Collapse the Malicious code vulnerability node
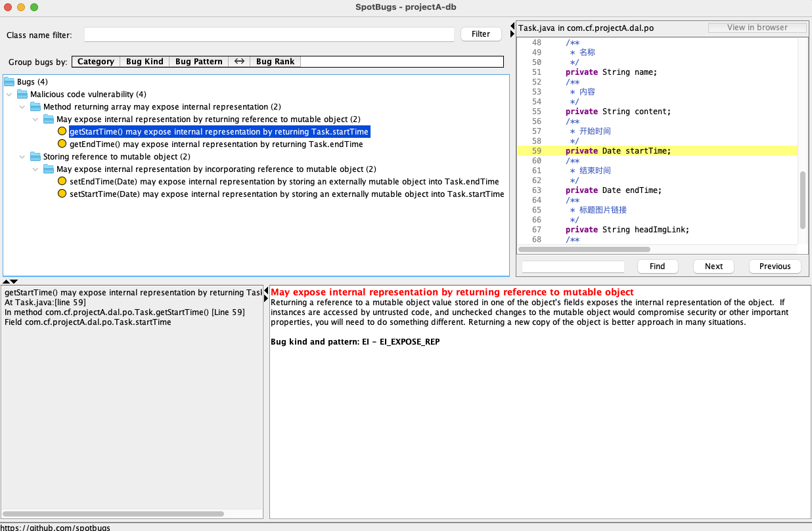This screenshot has width=812, height=531. (9, 95)
